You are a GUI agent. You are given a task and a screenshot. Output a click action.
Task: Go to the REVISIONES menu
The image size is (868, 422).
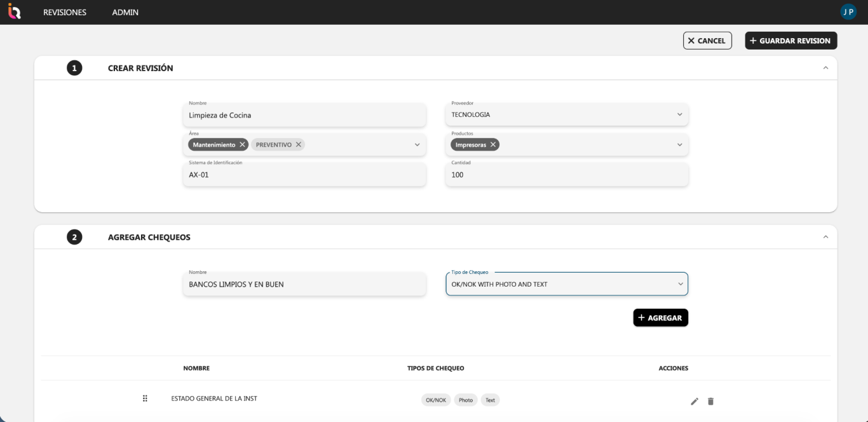pos(65,12)
